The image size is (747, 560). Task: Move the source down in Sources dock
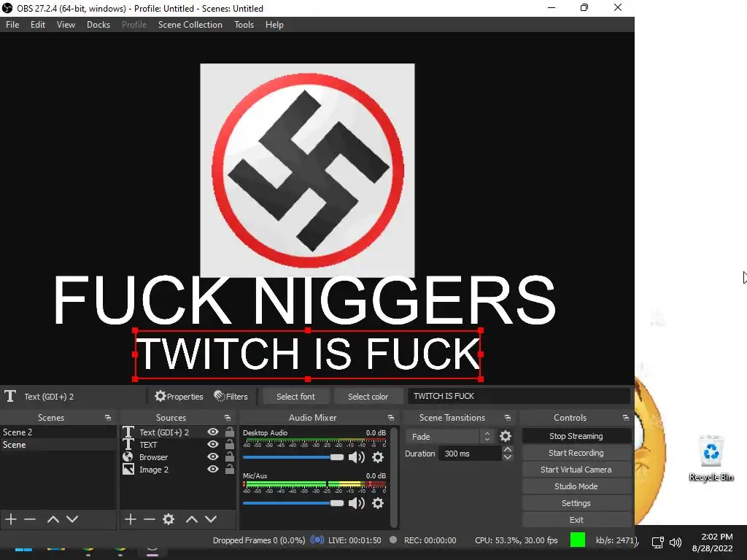(x=211, y=519)
